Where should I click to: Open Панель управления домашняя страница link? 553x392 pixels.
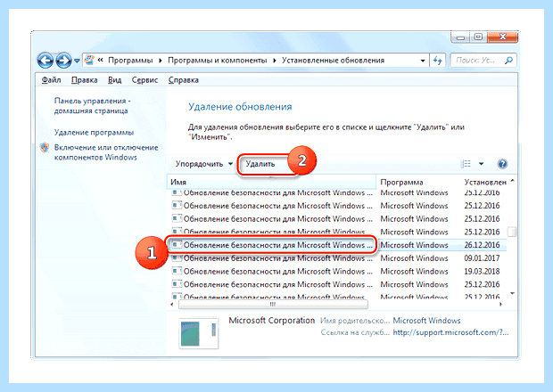(92, 106)
